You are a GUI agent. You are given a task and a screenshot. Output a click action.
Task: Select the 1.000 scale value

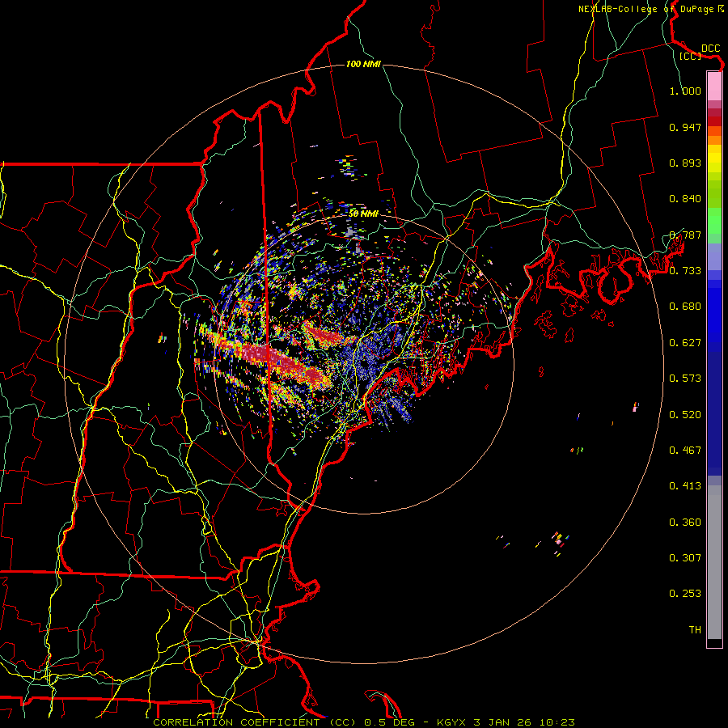[x=685, y=91]
